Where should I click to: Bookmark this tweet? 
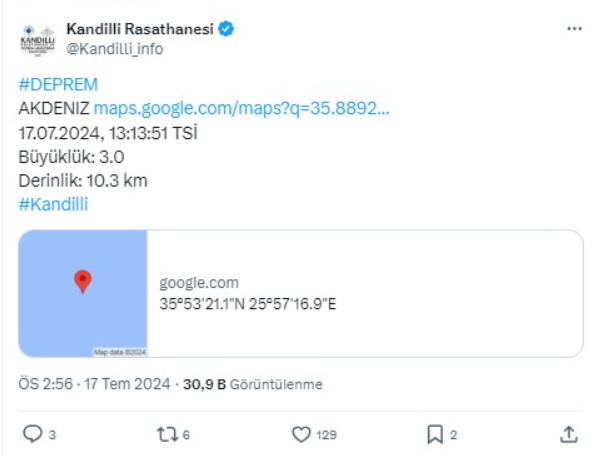click(435, 434)
